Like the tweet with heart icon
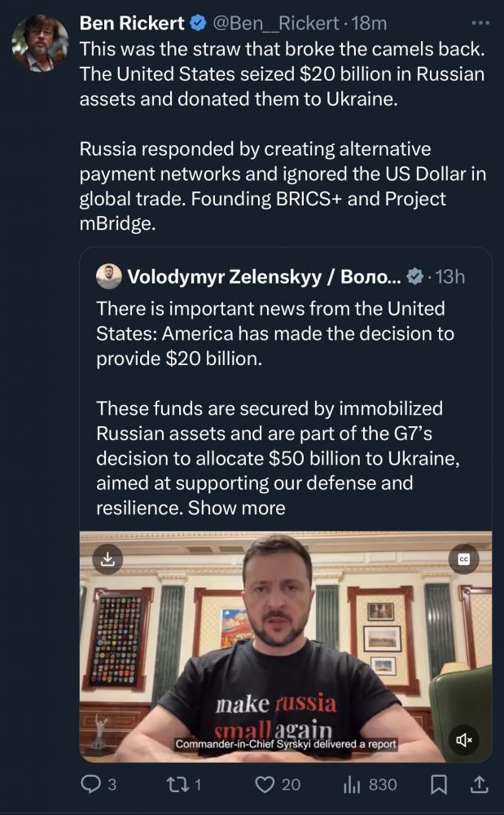This screenshot has width=504, height=815. [x=264, y=784]
